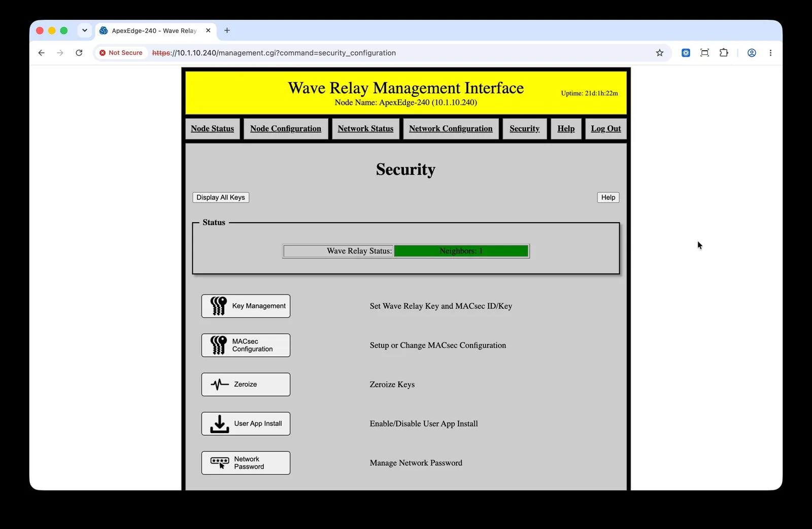Open MACsec Configuration button

(246, 345)
